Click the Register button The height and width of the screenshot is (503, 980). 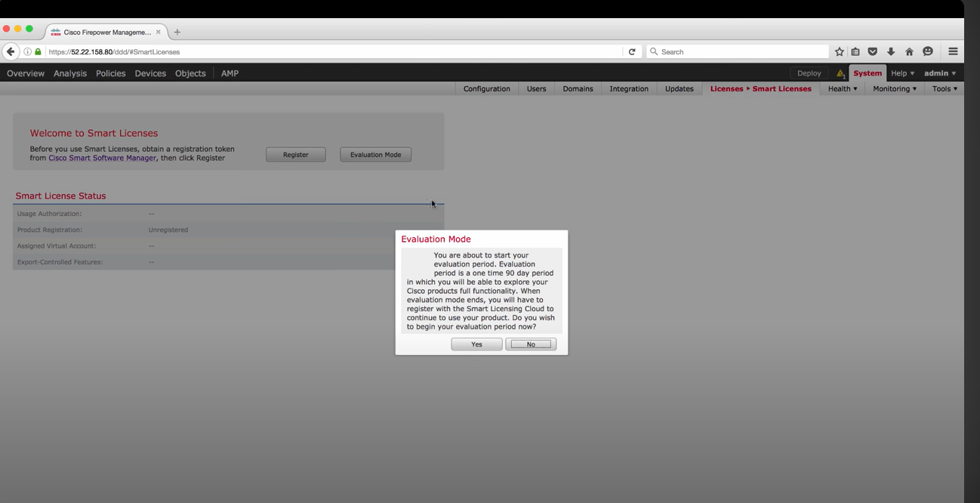pyautogui.click(x=296, y=155)
